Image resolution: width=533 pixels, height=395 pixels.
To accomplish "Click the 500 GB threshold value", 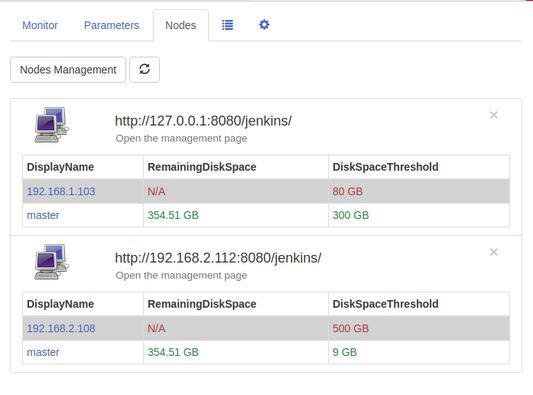I will click(350, 328).
